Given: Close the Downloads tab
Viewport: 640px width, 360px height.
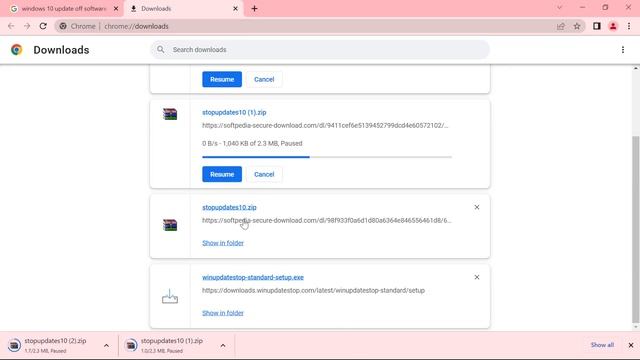Looking at the screenshot, I should (235, 9).
